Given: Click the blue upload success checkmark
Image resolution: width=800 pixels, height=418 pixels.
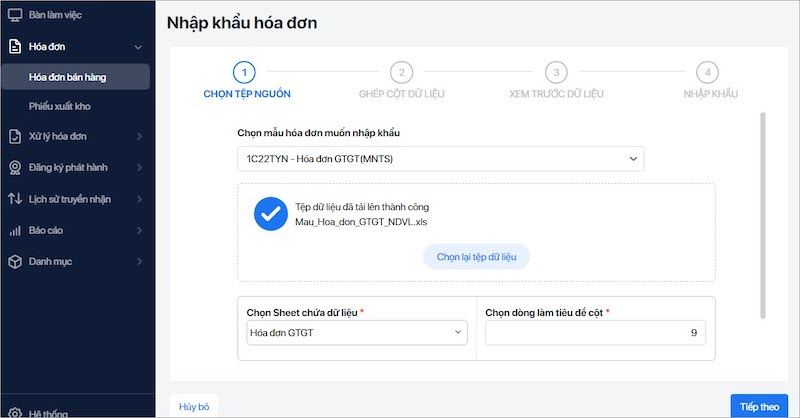Looking at the screenshot, I should pyautogui.click(x=270, y=214).
